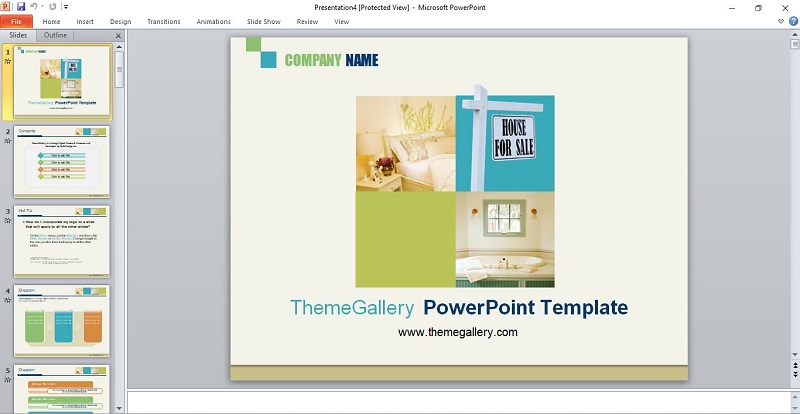
Task: Click the PowerPoint application icon in the title bar
Action: click(5, 7)
